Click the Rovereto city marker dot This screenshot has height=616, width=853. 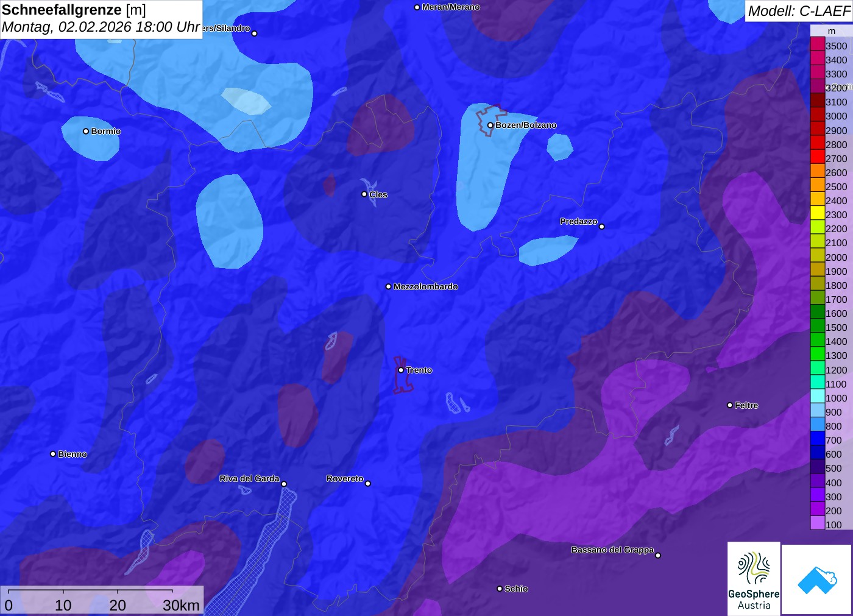pos(368,484)
